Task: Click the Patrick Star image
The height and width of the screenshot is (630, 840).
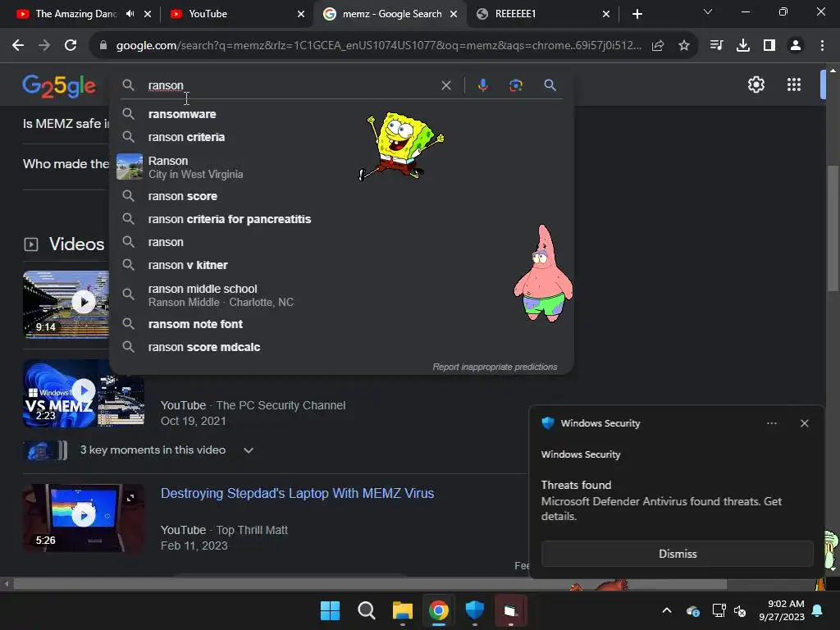Action: point(543,273)
